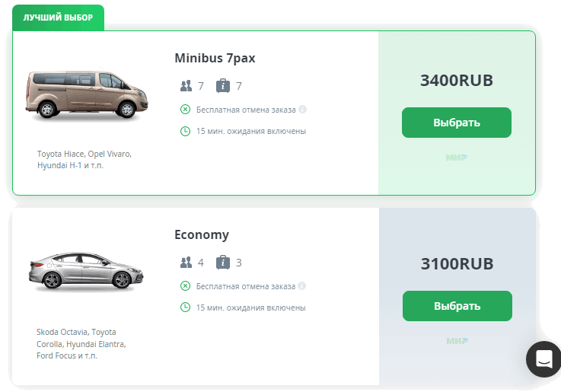Click the Minibus waiting time clock icon
The height and width of the screenshot is (392, 561).
[185, 131]
